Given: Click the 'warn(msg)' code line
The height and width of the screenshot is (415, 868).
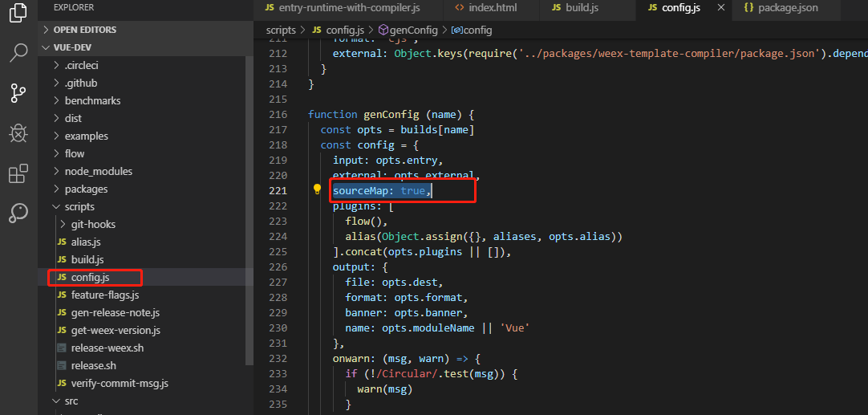Looking at the screenshot, I should click(385, 389).
